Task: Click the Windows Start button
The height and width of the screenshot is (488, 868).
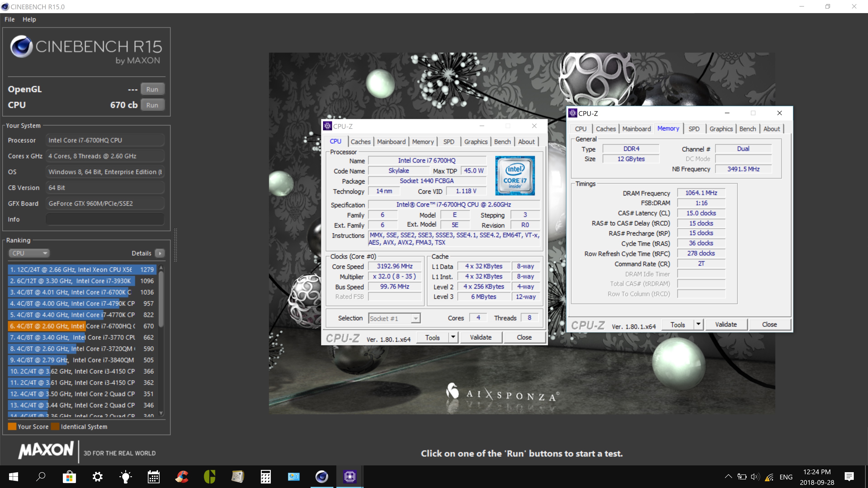Action: (14, 476)
